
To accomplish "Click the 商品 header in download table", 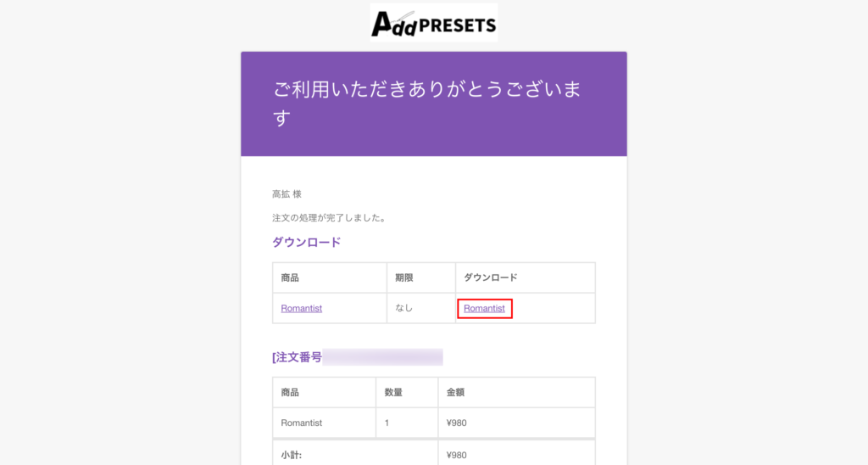I will pyautogui.click(x=290, y=277).
